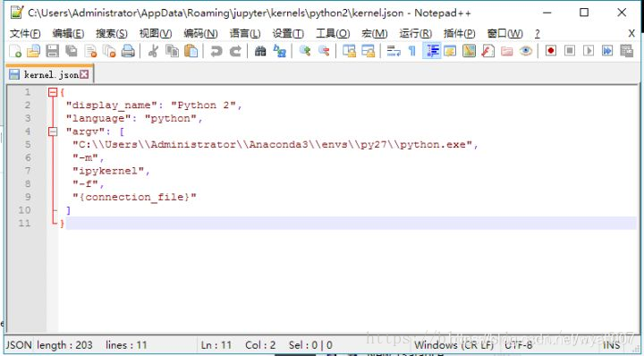This screenshot has width=644, height=356.
Task: Toggle show all characters pilcrow icon
Action: (x=412, y=51)
